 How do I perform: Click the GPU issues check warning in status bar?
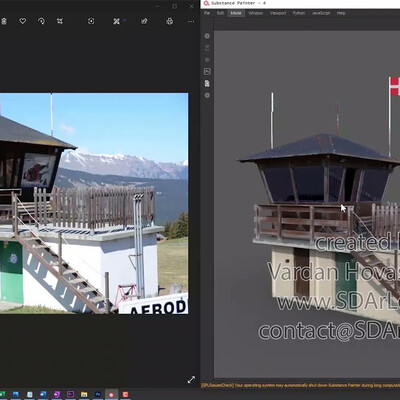pyautogui.click(x=300, y=385)
